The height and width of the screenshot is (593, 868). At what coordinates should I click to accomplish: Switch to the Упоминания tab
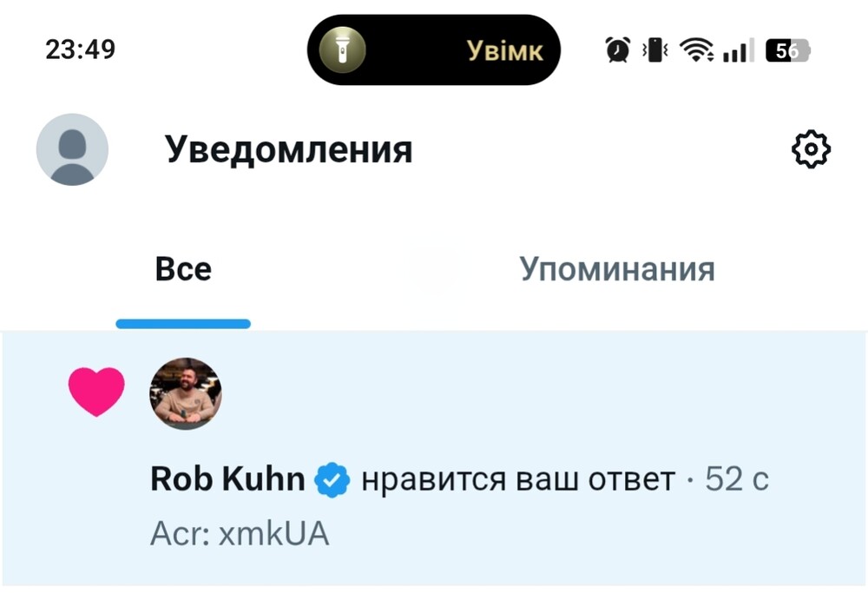(x=617, y=269)
